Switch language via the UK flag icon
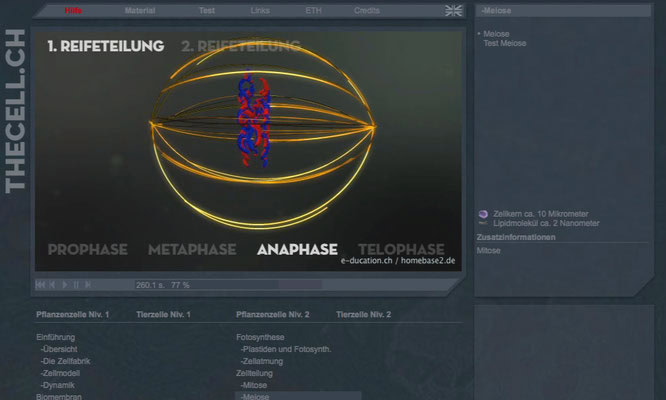The height and width of the screenshot is (400, 666). click(x=453, y=11)
